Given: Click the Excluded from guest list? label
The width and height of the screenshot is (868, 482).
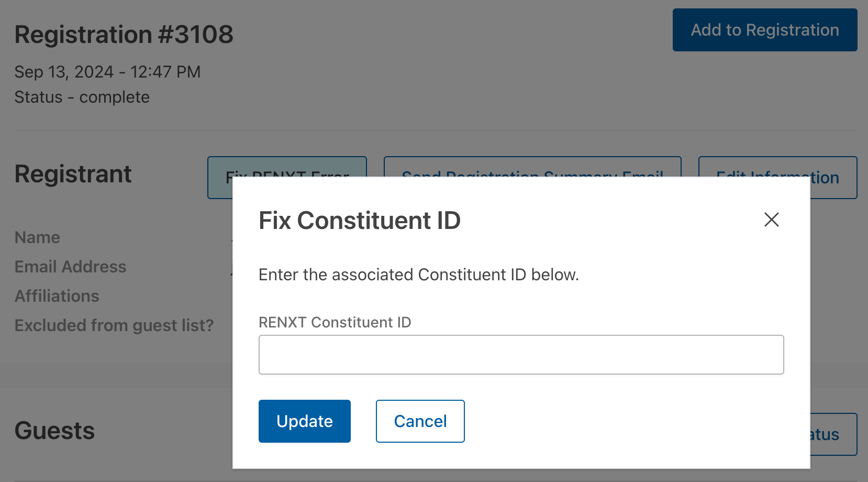Looking at the screenshot, I should pos(114,325).
